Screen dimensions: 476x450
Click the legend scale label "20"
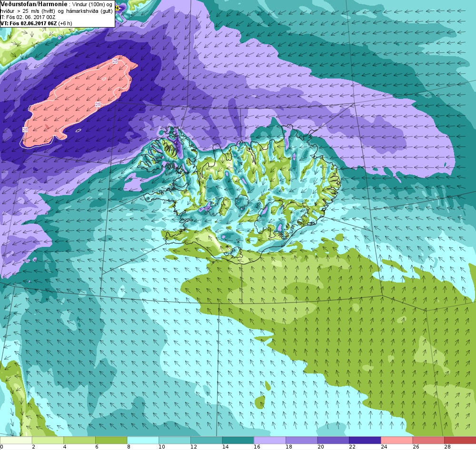pyautogui.click(x=320, y=447)
